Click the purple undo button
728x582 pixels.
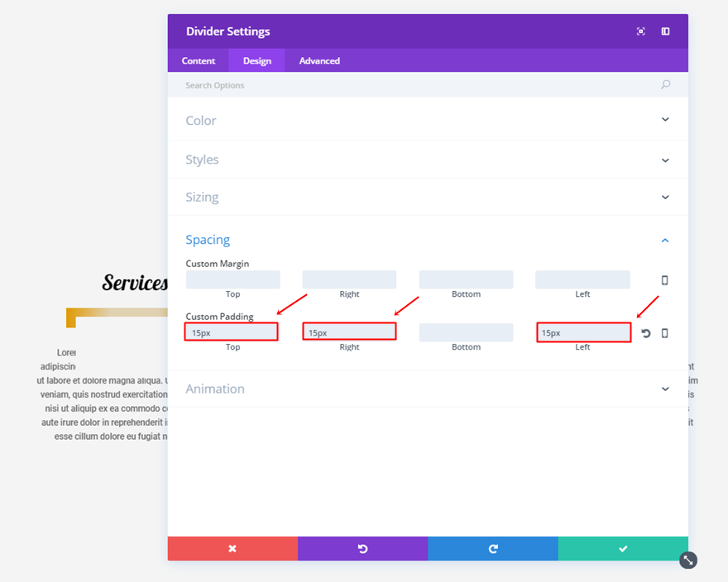362,549
